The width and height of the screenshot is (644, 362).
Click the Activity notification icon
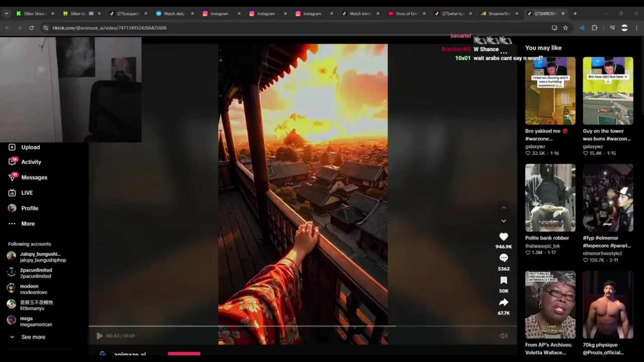tap(12, 162)
